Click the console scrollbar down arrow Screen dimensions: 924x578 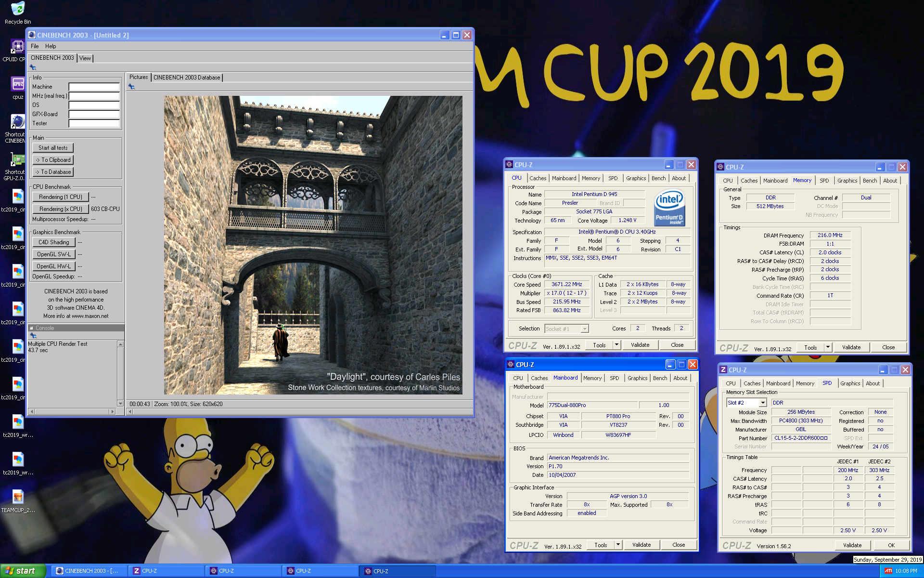120,403
